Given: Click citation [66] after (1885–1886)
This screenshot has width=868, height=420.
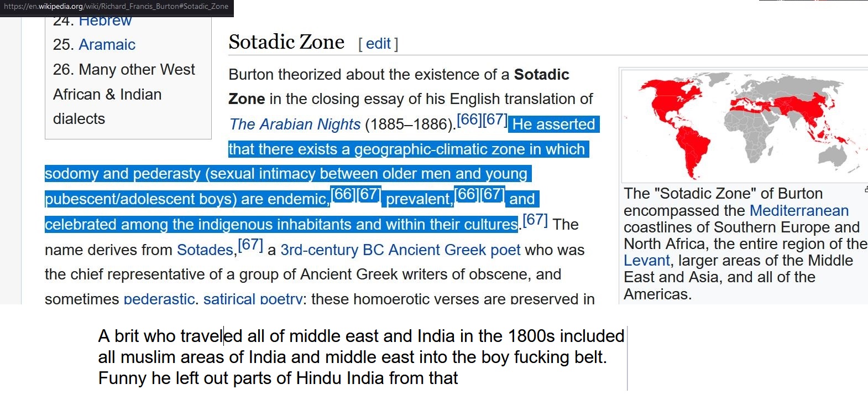Looking at the screenshot, I should 469,120.
